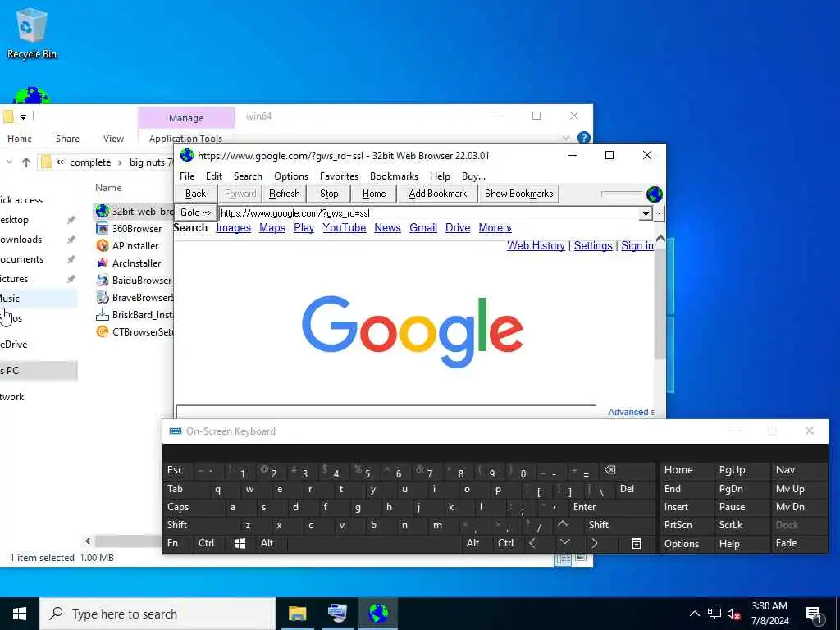Select the 360Browser file icon

tap(103, 229)
